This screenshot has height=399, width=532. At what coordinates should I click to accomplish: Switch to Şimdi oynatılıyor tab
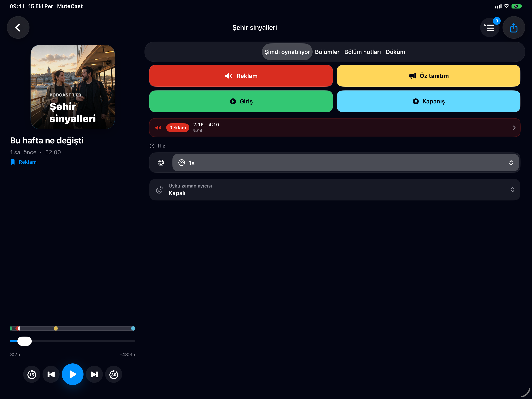coord(287,52)
